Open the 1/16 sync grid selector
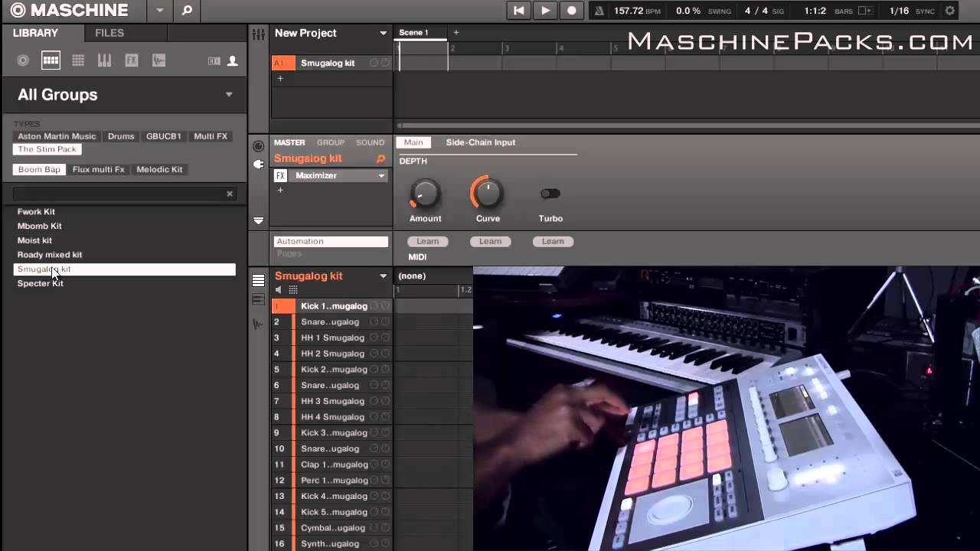This screenshot has height=551, width=980. 899,11
